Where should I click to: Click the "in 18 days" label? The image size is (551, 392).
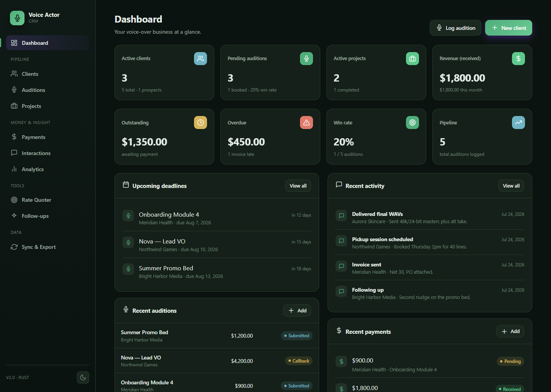(301, 269)
